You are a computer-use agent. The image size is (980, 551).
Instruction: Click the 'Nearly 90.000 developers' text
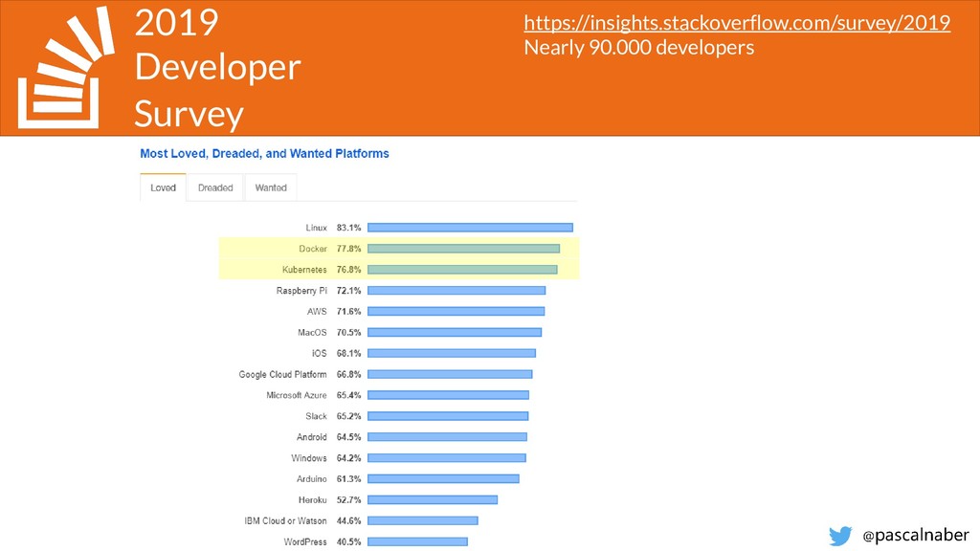click(638, 48)
